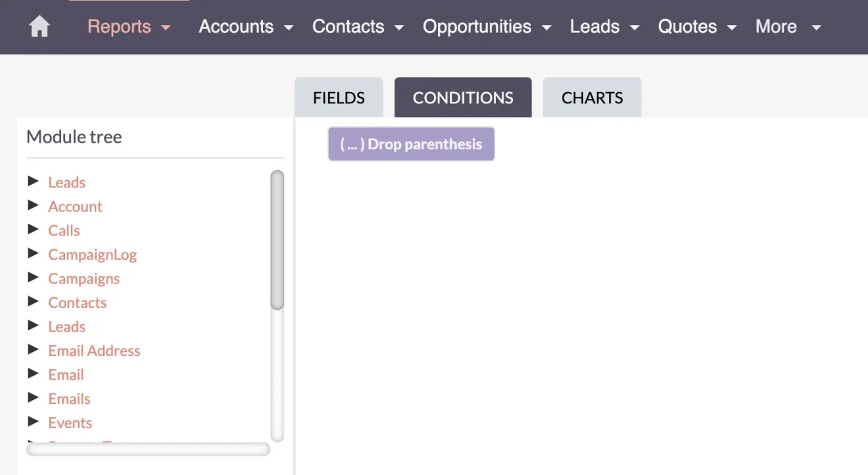This screenshot has width=868, height=475.
Task: Open the Contacts dropdown in the navbar
Action: point(399,28)
